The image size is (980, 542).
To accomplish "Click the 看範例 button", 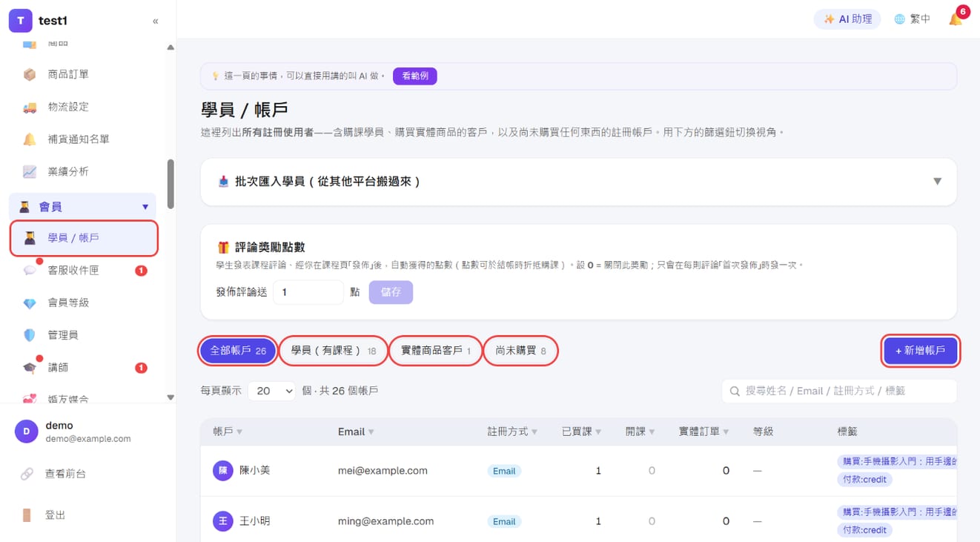I will coord(415,76).
